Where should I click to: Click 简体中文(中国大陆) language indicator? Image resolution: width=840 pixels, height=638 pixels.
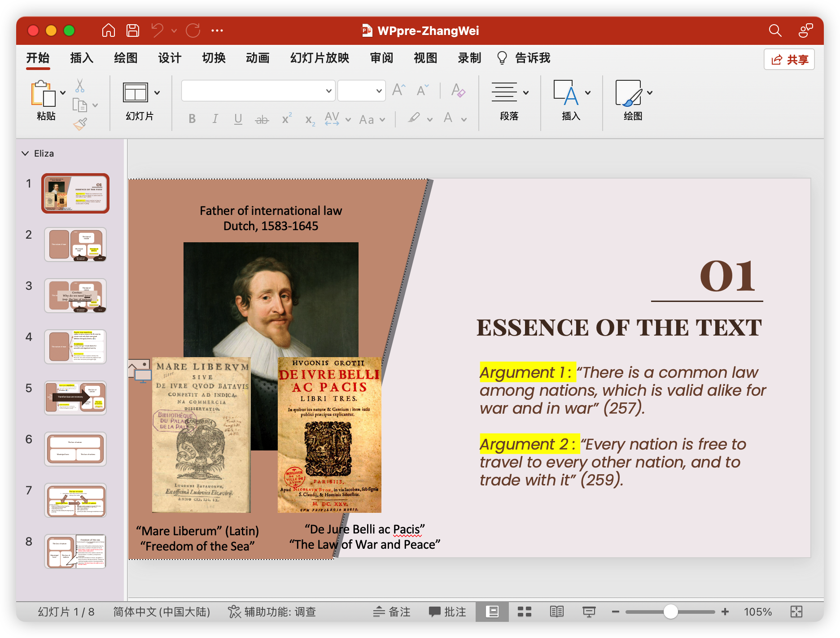coord(162,612)
